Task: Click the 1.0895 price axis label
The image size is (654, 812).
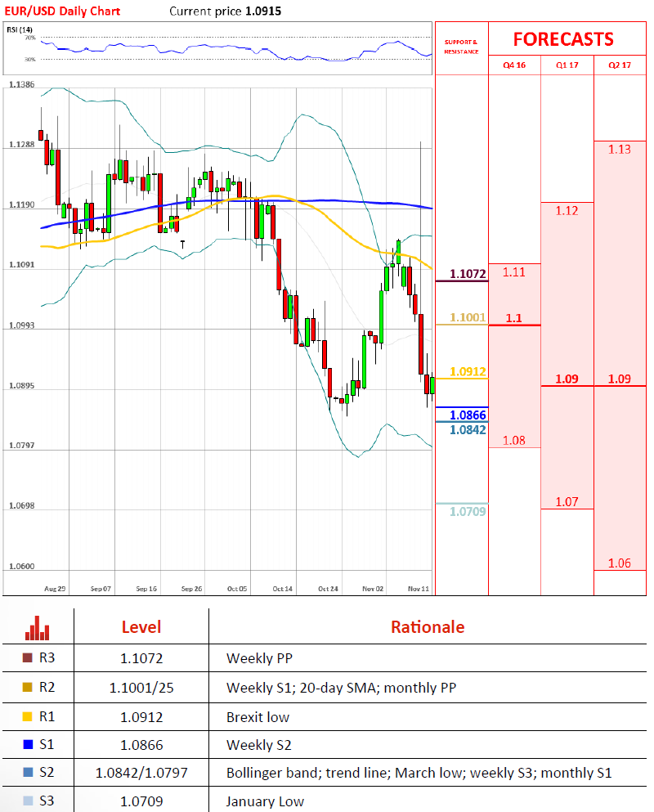Action: tap(22, 386)
